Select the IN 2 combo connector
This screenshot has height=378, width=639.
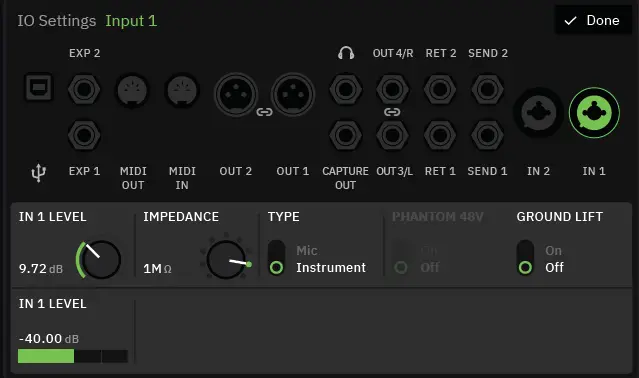point(538,112)
